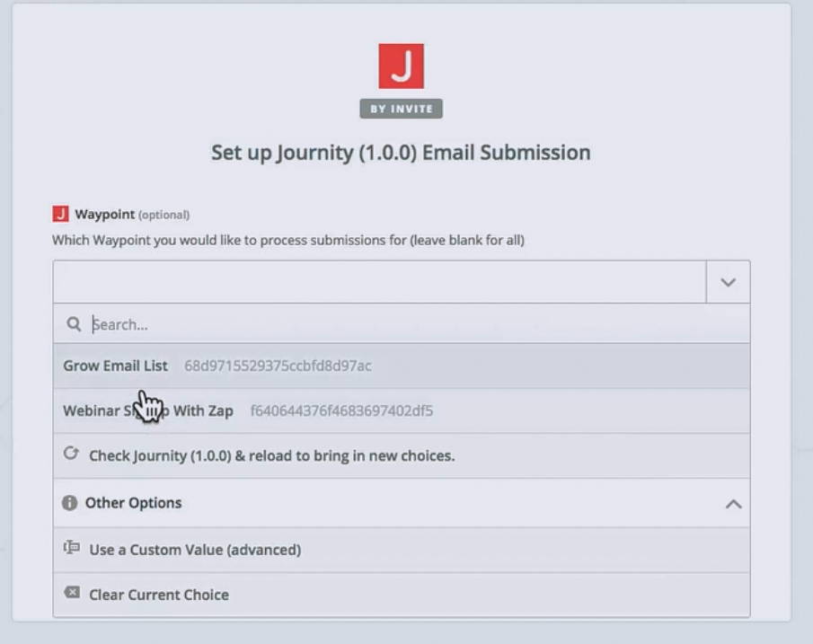This screenshot has width=813, height=644.
Task: Click the custom value icon
Action: click(x=72, y=548)
